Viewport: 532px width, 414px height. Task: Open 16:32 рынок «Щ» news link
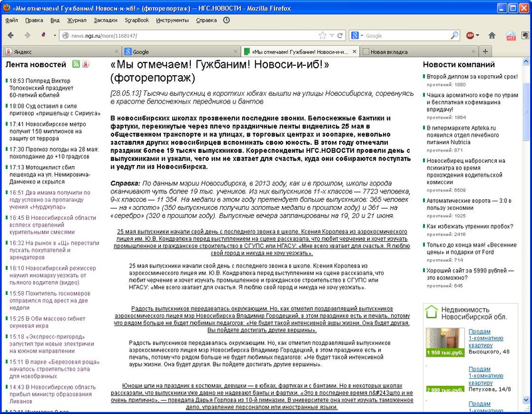[x=55, y=251]
